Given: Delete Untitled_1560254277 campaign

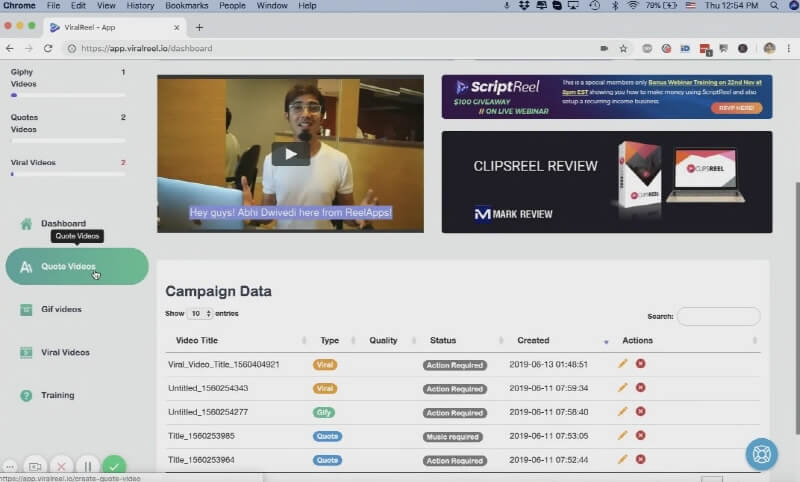Looking at the screenshot, I should click(x=640, y=412).
